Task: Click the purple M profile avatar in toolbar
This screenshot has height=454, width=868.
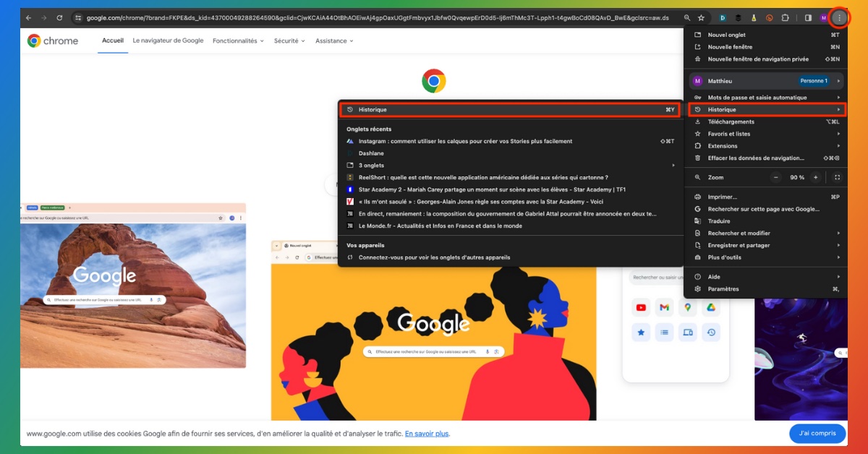Action: [x=823, y=17]
